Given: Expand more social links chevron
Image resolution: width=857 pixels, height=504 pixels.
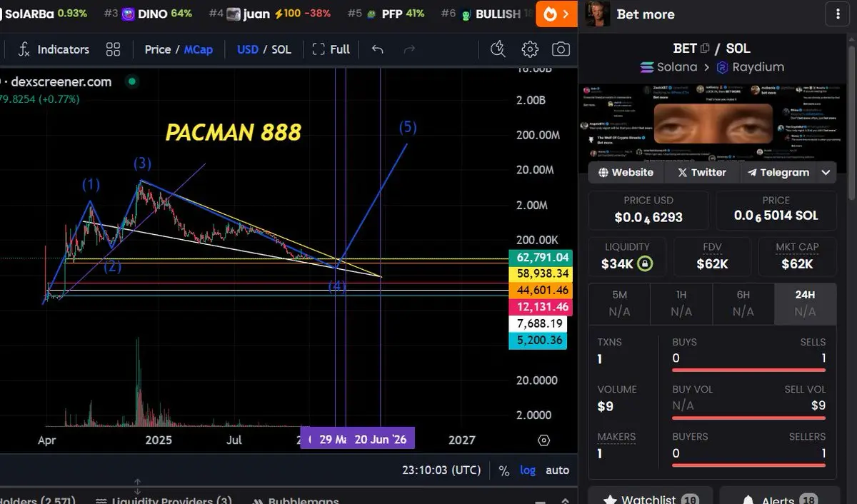Looking at the screenshot, I should click(x=826, y=172).
